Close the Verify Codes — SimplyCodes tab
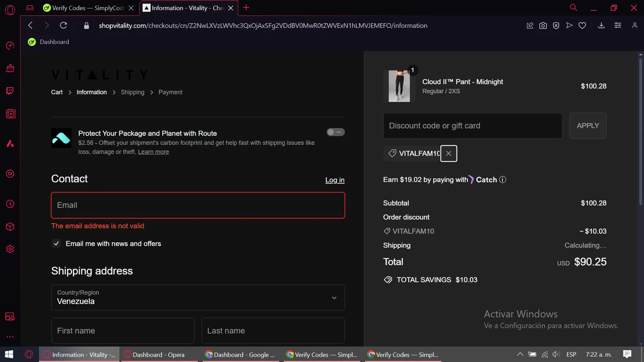Image resolution: width=644 pixels, height=362 pixels. tap(131, 8)
